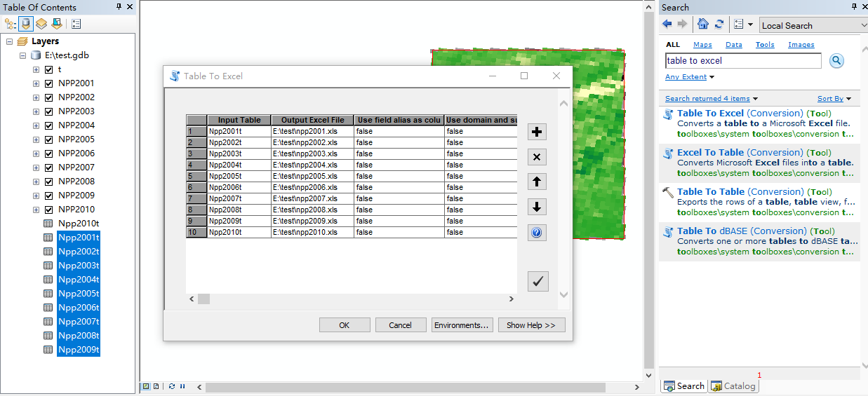This screenshot has width=868, height=396.
Task: Select Npp2010t table in TOC
Action: click(x=79, y=224)
